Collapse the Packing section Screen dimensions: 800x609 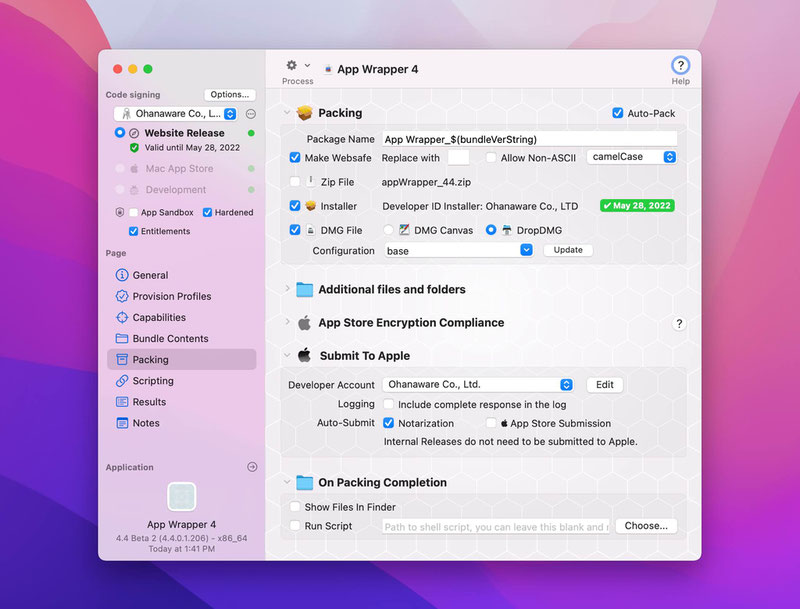(287, 113)
